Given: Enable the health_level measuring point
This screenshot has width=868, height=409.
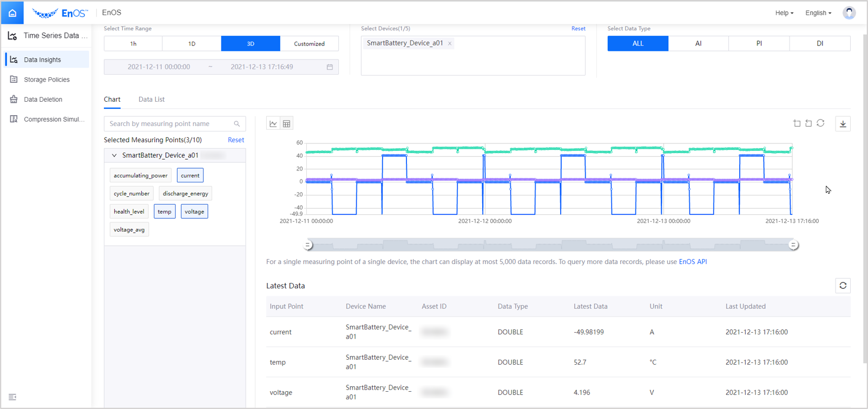Looking at the screenshot, I should [x=129, y=212].
